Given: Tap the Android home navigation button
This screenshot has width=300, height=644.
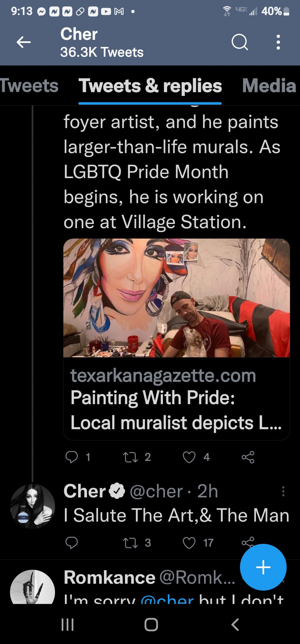Looking at the screenshot, I should coord(151,625).
